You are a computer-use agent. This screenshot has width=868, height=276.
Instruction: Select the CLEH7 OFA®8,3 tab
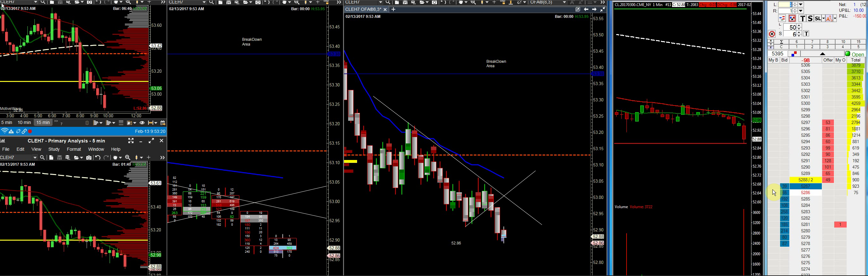click(363, 10)
